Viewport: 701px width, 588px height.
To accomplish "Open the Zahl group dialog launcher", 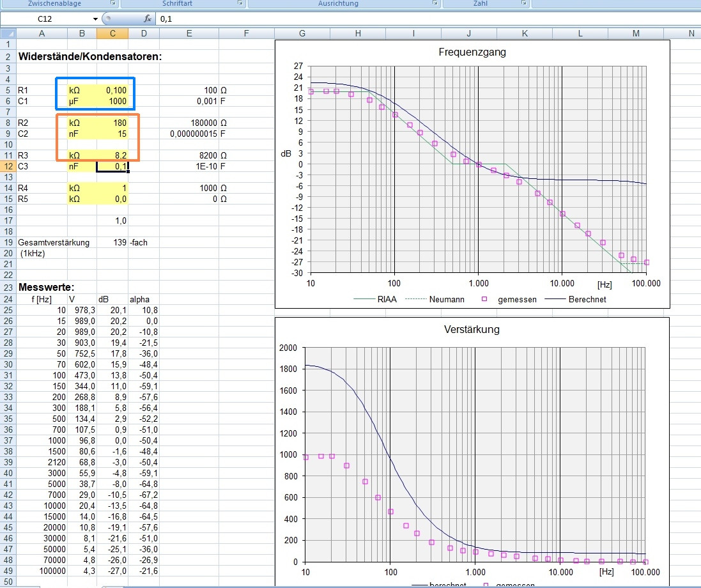I will [x=523, y=3].
